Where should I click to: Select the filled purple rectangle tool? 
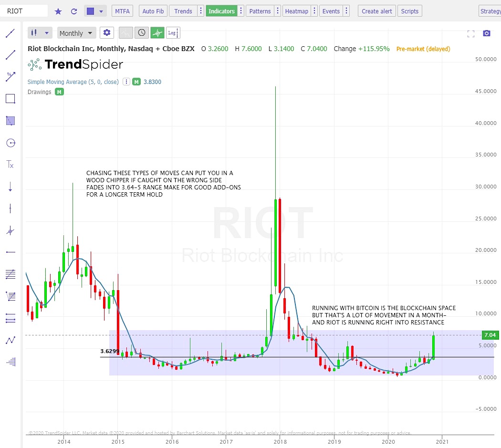[x=10, y=121]
